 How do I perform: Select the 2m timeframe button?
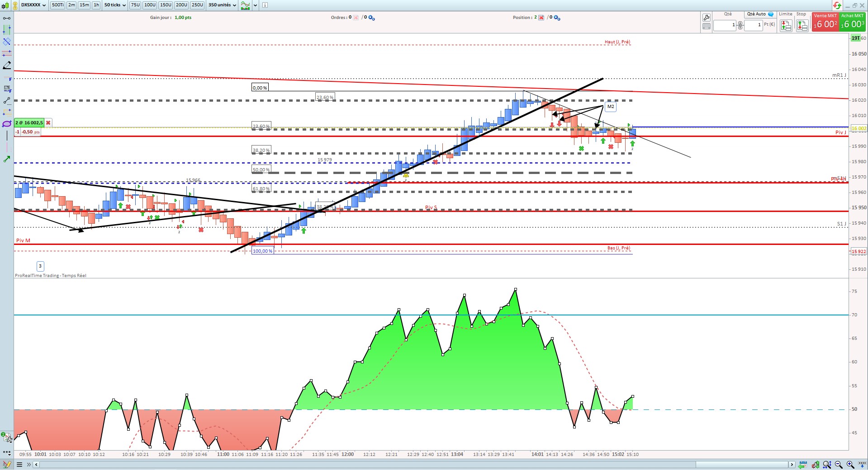71,5
